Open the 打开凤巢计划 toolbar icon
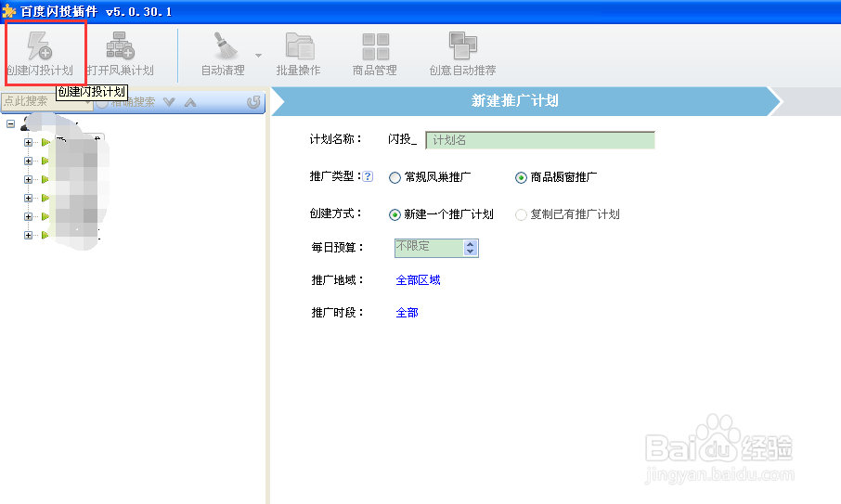The height and width of the screenshot is (504, 841). click(x=120, y=45)
